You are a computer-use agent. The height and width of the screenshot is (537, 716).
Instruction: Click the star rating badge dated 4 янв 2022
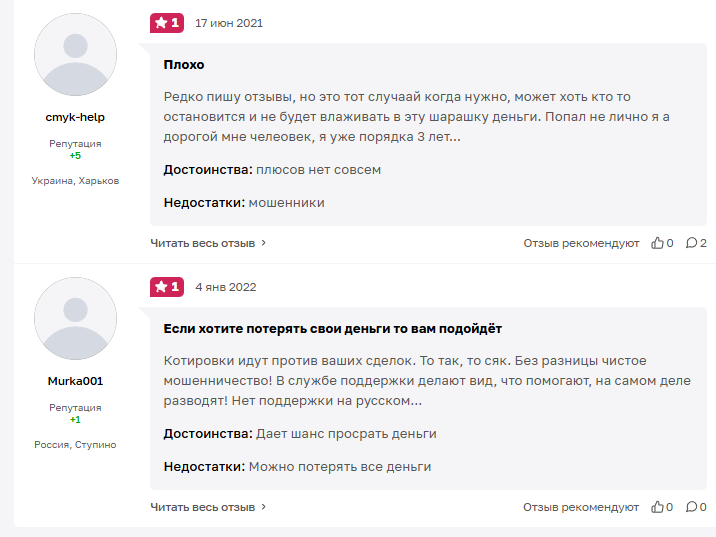pyautogui.click(x=167, y=287)
